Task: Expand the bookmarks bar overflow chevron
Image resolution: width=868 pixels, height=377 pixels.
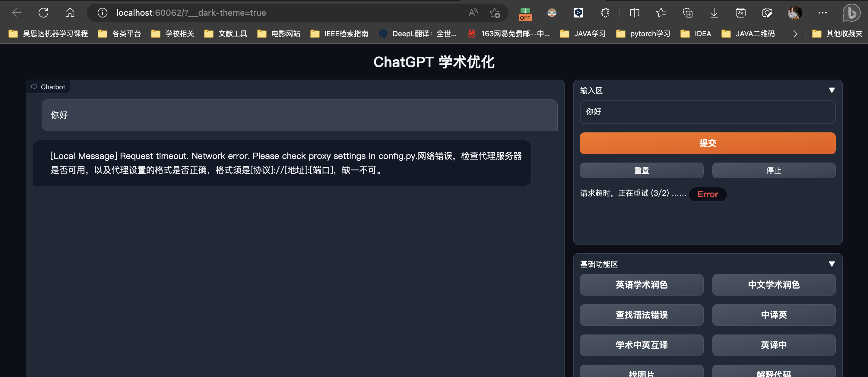Action: (795, 34)
